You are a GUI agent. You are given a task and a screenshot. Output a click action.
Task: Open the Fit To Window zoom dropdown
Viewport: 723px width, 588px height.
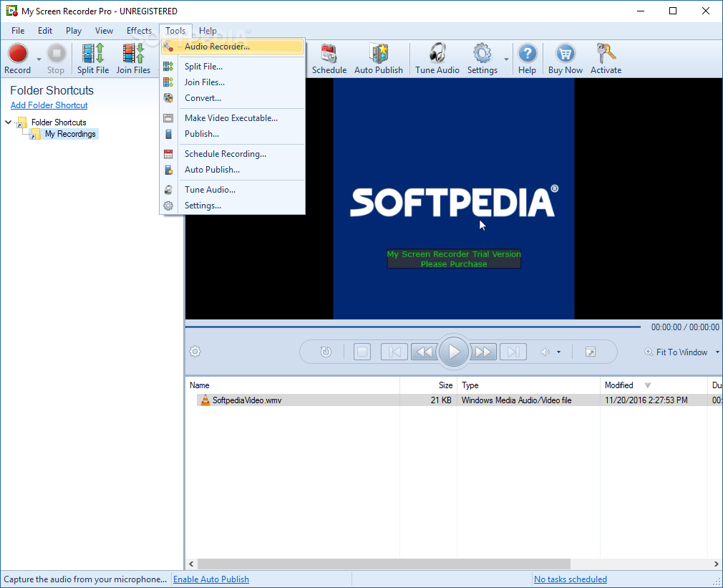[x=717, y=352]
